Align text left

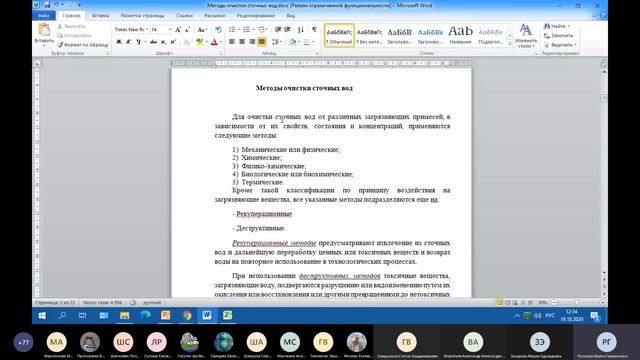tap(232, 42)
